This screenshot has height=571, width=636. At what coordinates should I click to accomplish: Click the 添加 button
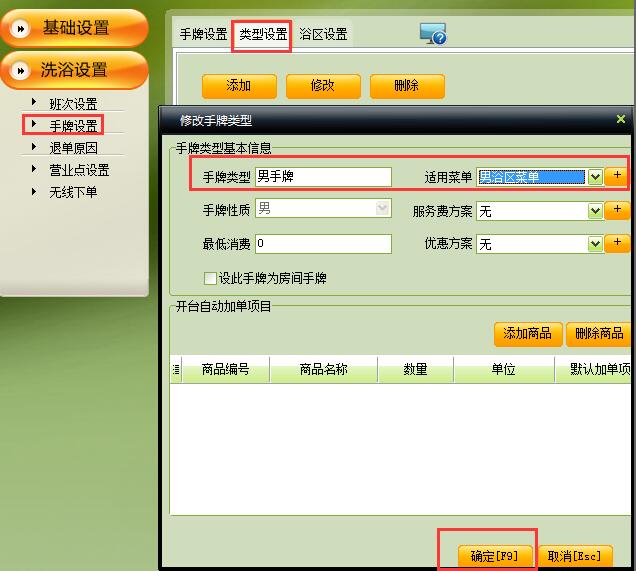point(239,86)
